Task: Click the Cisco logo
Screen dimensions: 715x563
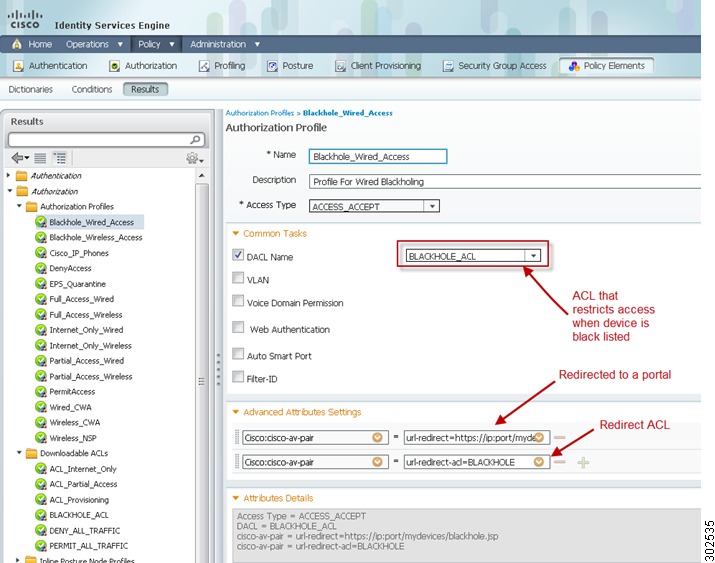Action: pyautogui.click(x=25, y=19)
